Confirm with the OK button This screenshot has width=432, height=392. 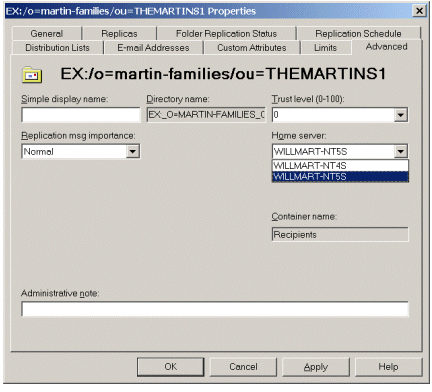171,367
